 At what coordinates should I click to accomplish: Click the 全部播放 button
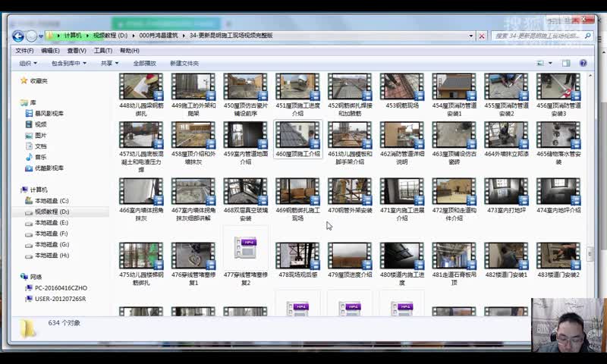pos(144,63)
